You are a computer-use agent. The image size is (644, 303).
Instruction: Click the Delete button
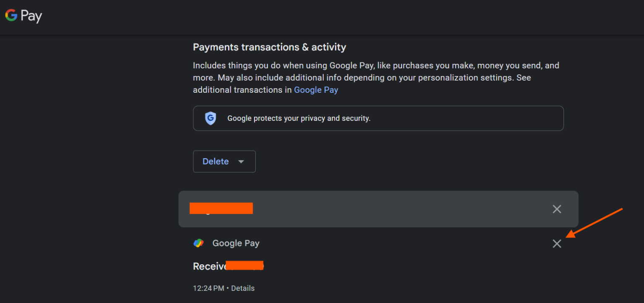click(x=216, y=161)
